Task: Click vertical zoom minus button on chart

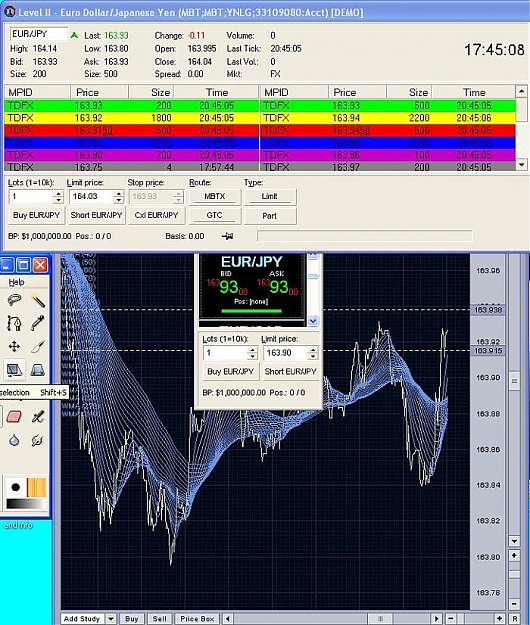Action: pyautogui.click(x=514, y=604)
